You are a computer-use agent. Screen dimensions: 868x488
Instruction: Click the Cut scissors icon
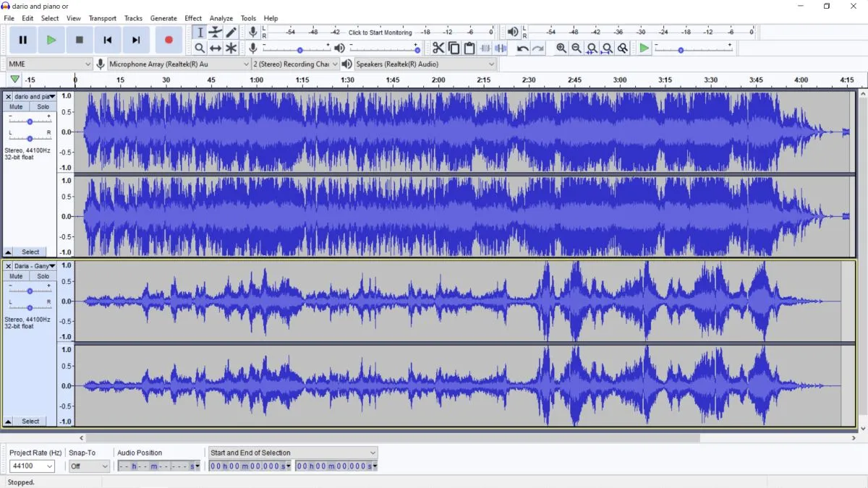click(438, 48)
